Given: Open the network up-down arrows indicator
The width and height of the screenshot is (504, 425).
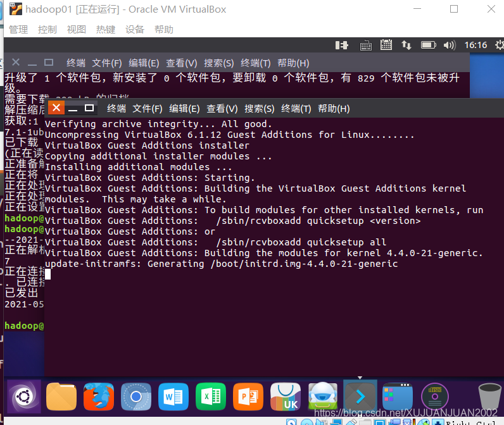Looking at the screenshot, I should click(406, 45).
